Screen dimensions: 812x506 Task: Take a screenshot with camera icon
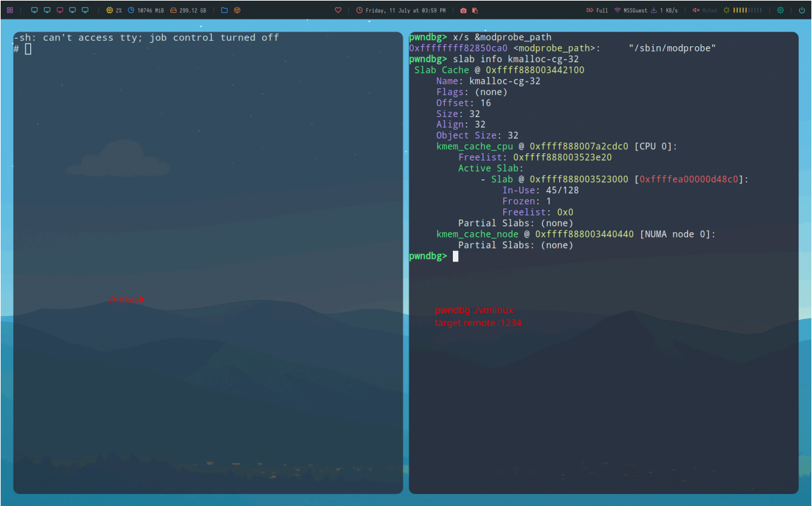[x=463, y=10]
